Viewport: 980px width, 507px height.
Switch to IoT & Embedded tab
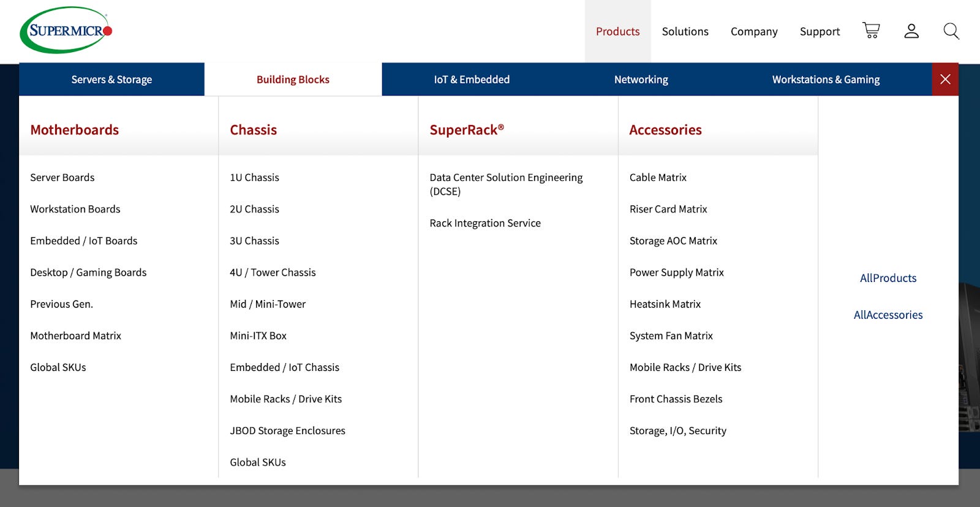(472, 79)
